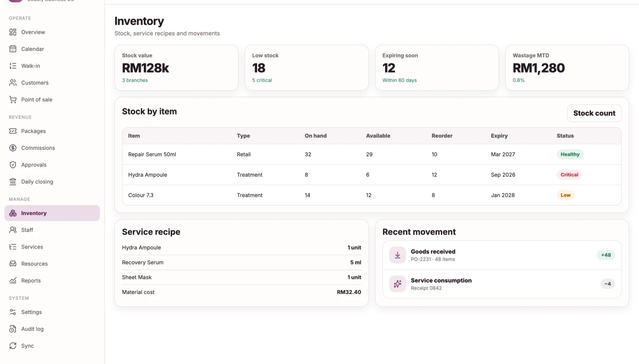
Task: Click the Retail type cell
Action: pyautogui.click(x=244, y=154)
